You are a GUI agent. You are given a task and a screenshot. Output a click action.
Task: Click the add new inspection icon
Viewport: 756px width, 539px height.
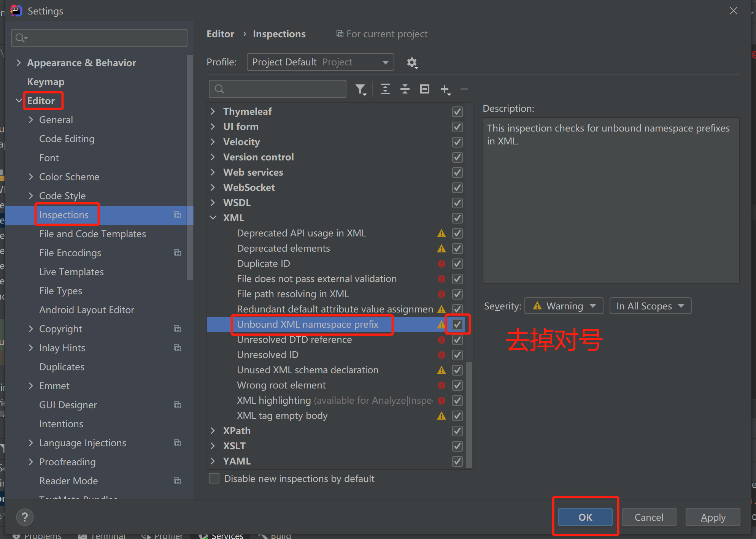(446, 90)
